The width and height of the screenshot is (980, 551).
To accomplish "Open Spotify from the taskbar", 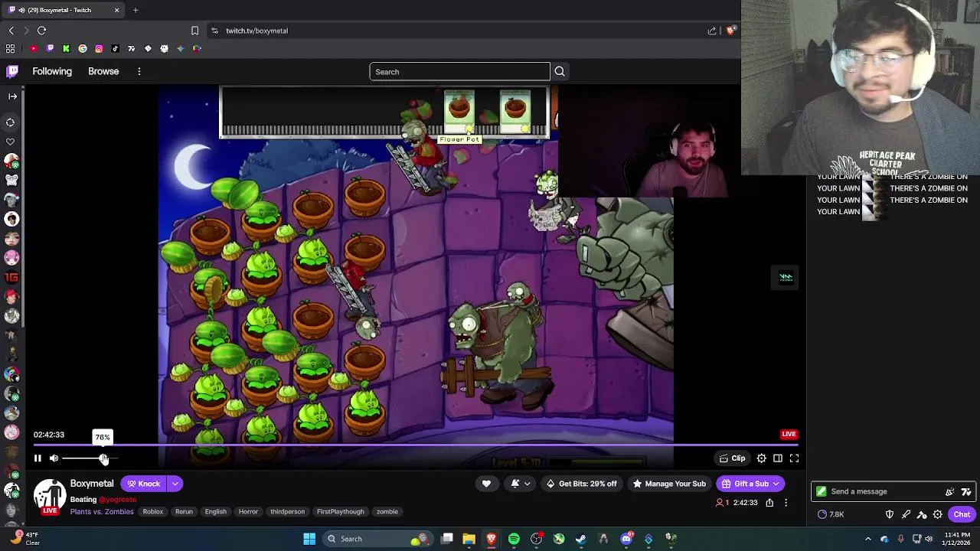I will (514, 539).
